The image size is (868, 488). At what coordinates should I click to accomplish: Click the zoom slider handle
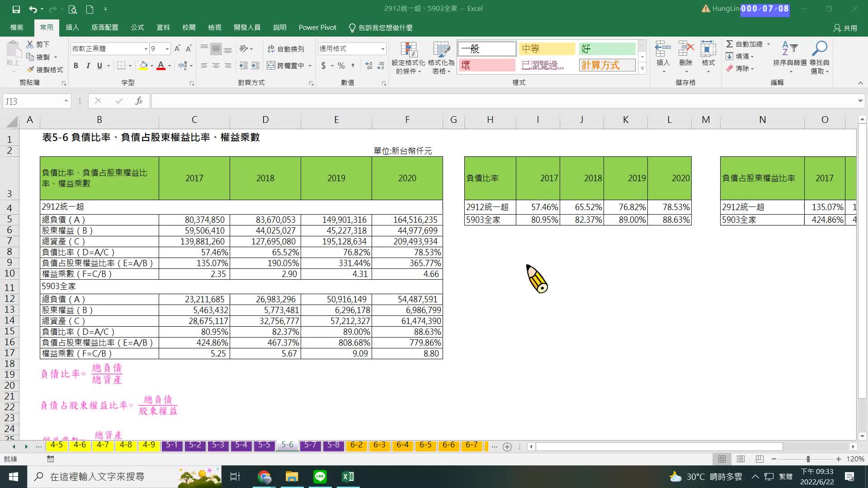pos(808,459)
